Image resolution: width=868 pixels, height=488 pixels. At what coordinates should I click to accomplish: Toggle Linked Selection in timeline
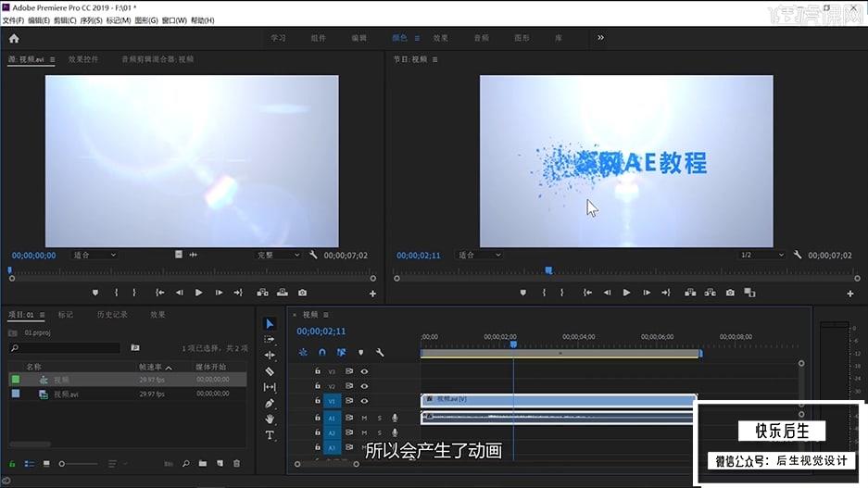click(341, 353)
